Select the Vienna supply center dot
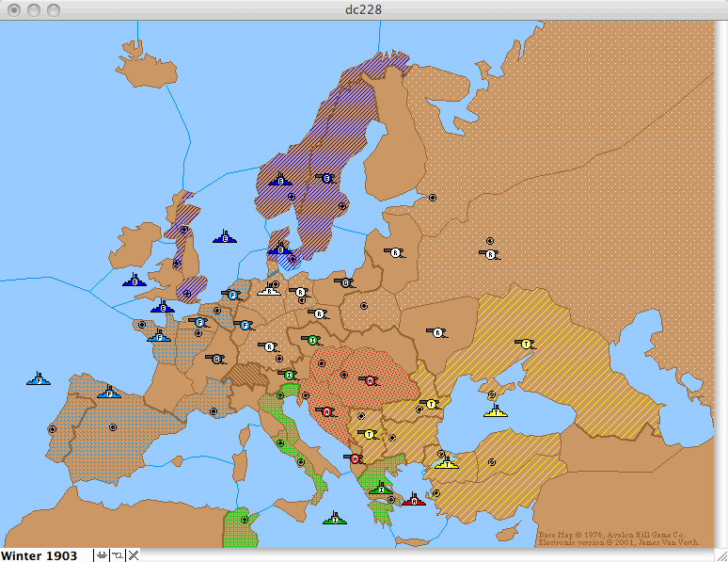The height and width of the screenshot is (562, 728). (x=321, y=363)
